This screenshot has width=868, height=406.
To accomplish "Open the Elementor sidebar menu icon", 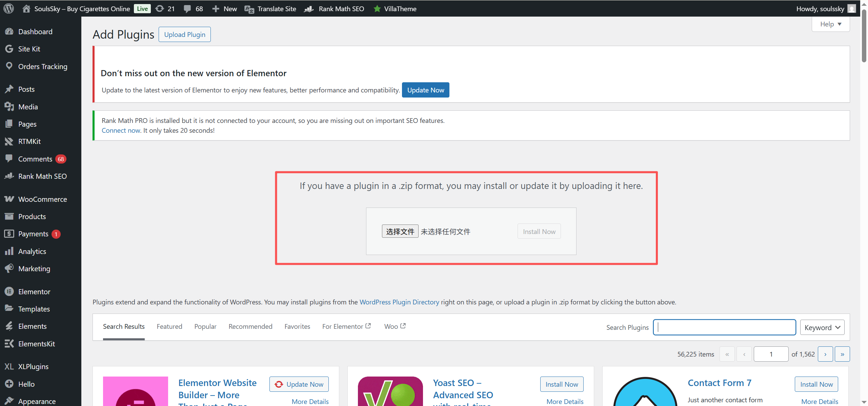I will pos(9,292).
